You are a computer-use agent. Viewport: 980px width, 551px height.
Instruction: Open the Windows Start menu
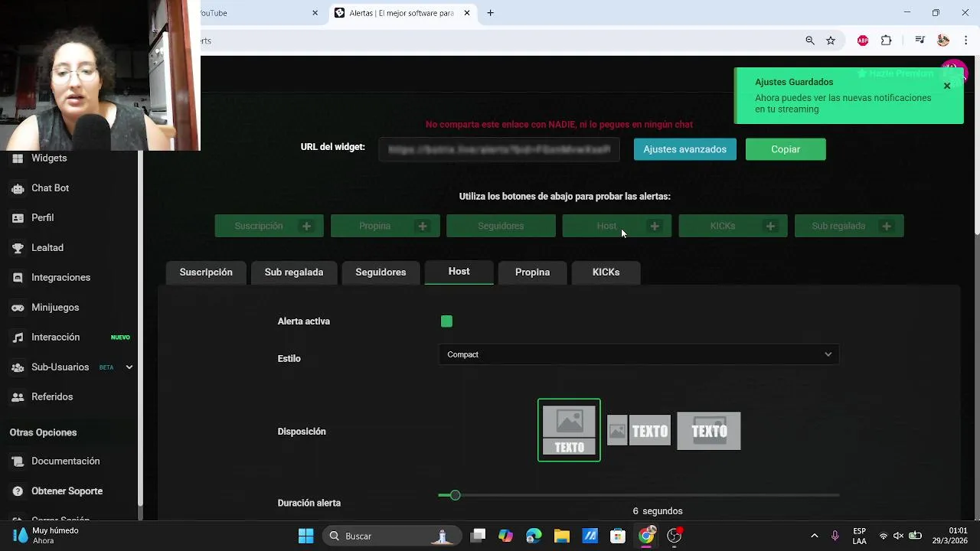tap(305, 536)
